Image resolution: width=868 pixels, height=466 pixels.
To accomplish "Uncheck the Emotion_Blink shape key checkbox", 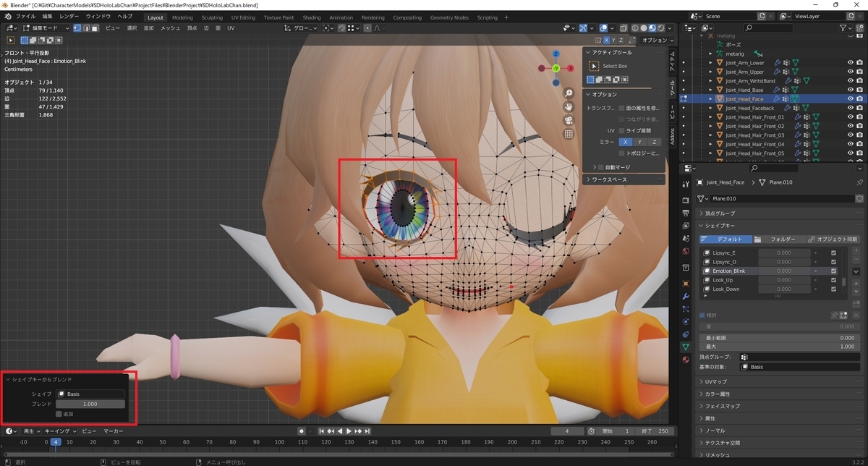I will click(x=834, y=271).
